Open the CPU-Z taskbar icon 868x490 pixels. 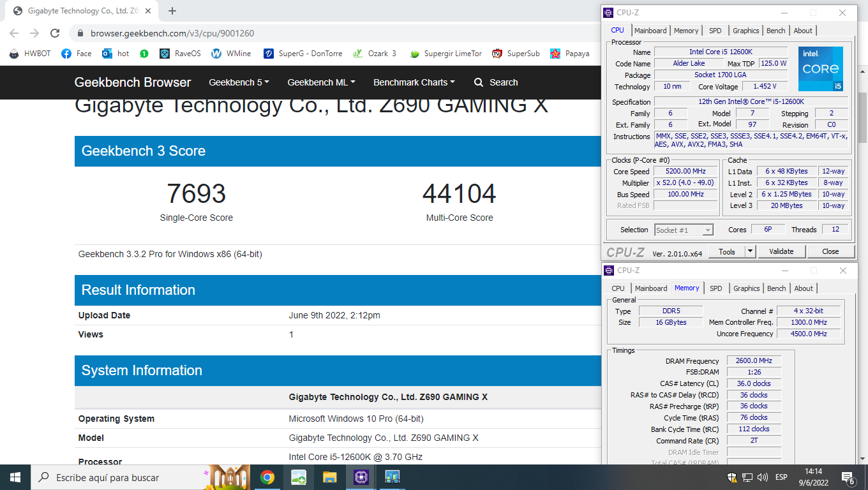tap(361, 477)
